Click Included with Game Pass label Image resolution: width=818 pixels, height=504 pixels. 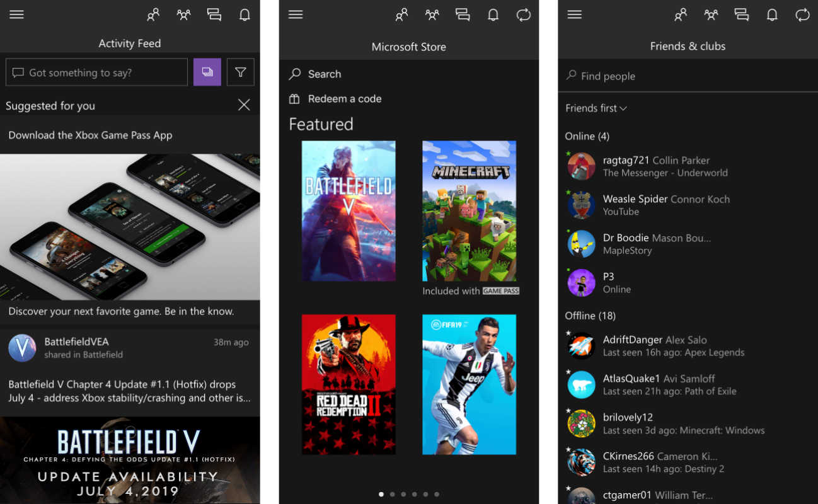point(471,291)
